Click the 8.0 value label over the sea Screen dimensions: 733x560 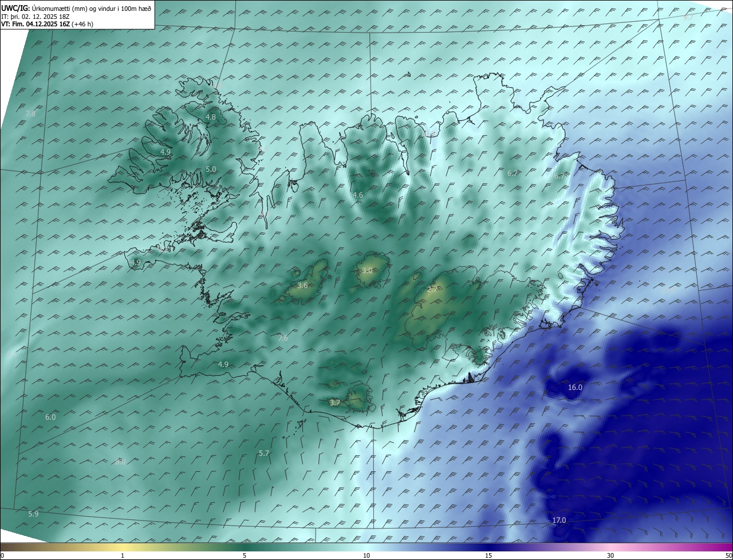[x=120, y=462]
